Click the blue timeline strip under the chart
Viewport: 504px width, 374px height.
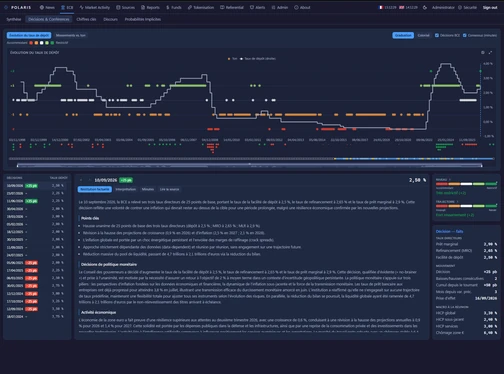click(x=414, y=159)
